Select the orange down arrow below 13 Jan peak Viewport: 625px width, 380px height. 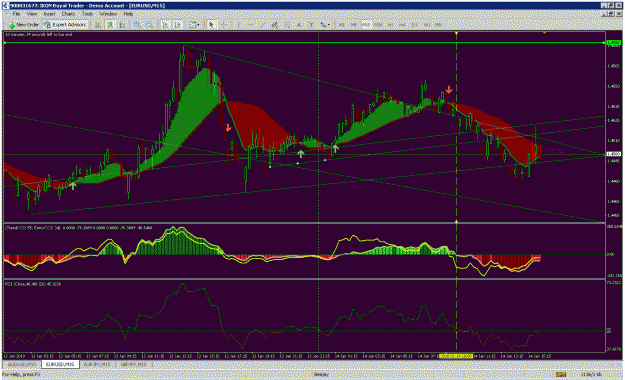coord(228,128)
